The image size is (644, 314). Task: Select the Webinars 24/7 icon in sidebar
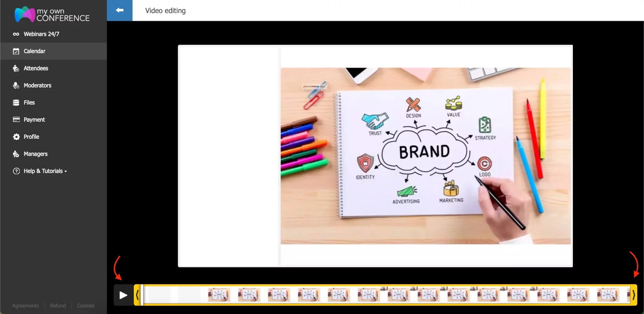[16, 34]
